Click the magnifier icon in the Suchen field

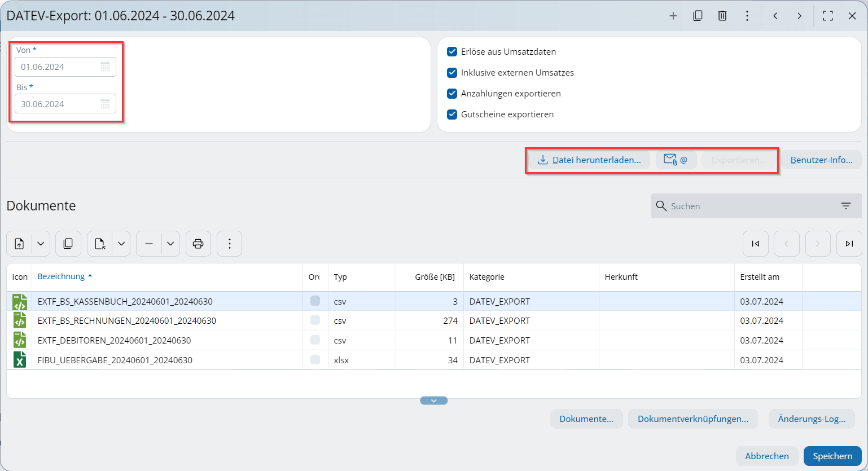pyautogui.click(x=661, y=206)
